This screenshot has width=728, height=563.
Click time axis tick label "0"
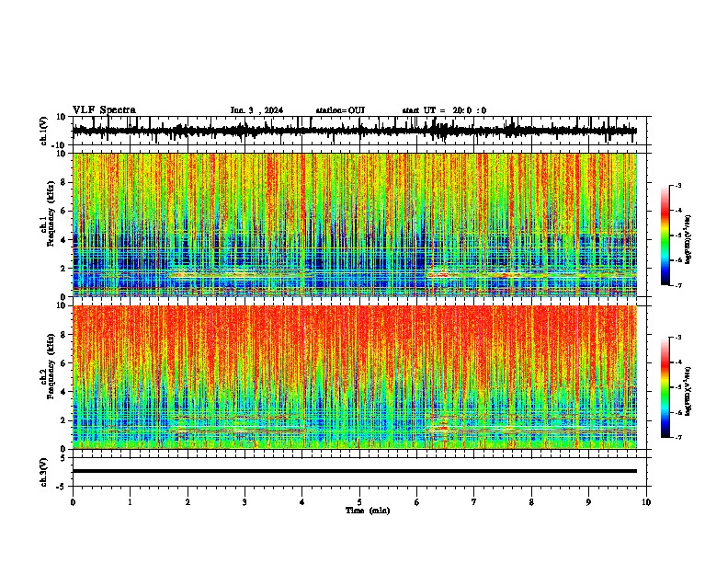pos(73,502)
